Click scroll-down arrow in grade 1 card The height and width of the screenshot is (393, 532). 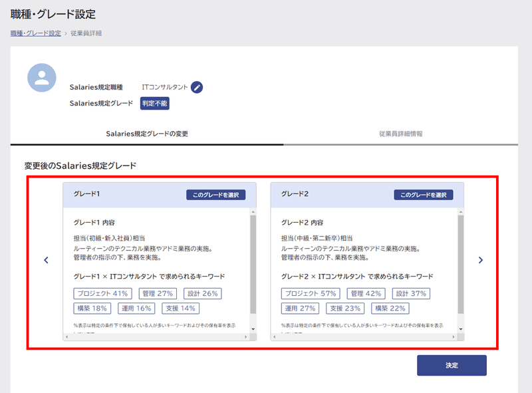click(x=253, y=329)
